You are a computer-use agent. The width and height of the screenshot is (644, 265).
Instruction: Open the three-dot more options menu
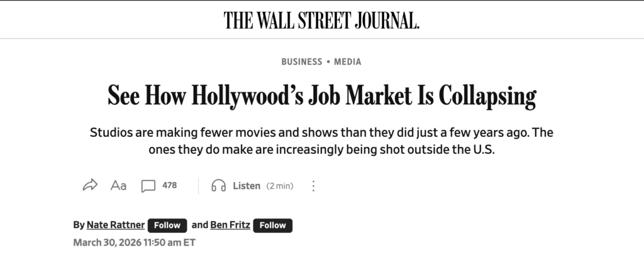(x=313, y=186)
